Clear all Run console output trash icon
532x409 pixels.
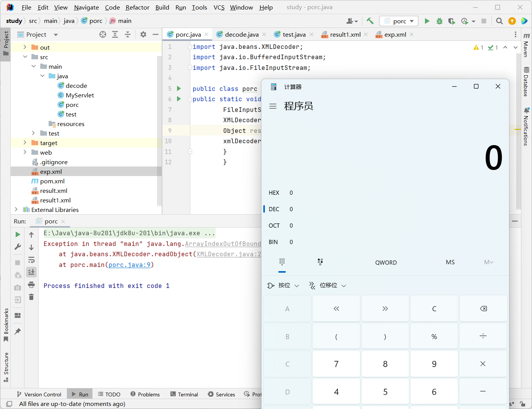click(31, 297)
